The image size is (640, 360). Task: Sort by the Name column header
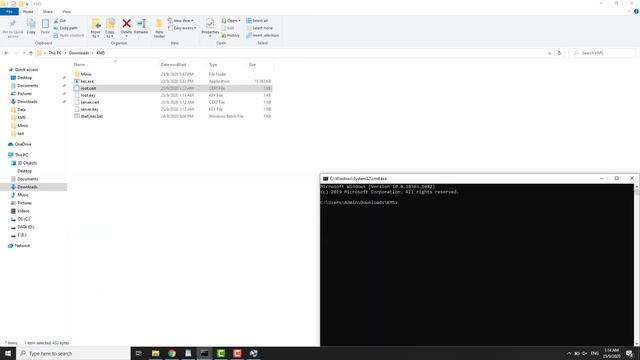pos(79,64)
